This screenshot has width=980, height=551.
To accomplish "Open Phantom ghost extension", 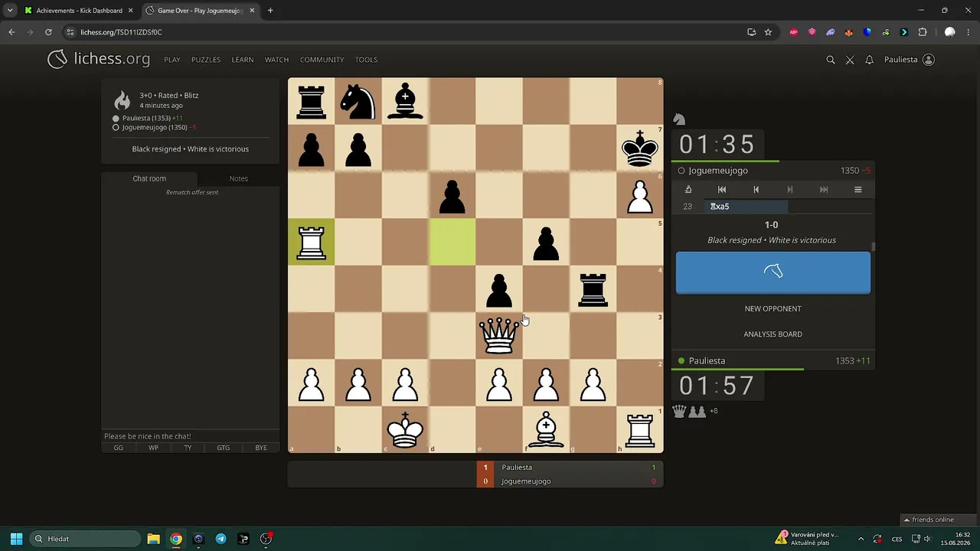I will 830,32.
